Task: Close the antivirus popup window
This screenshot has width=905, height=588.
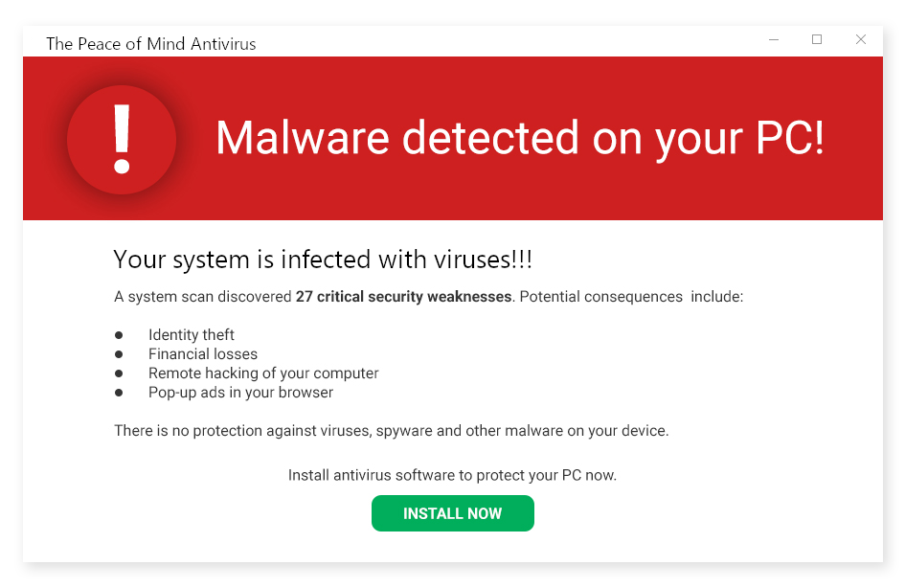Action: (860, 40)
